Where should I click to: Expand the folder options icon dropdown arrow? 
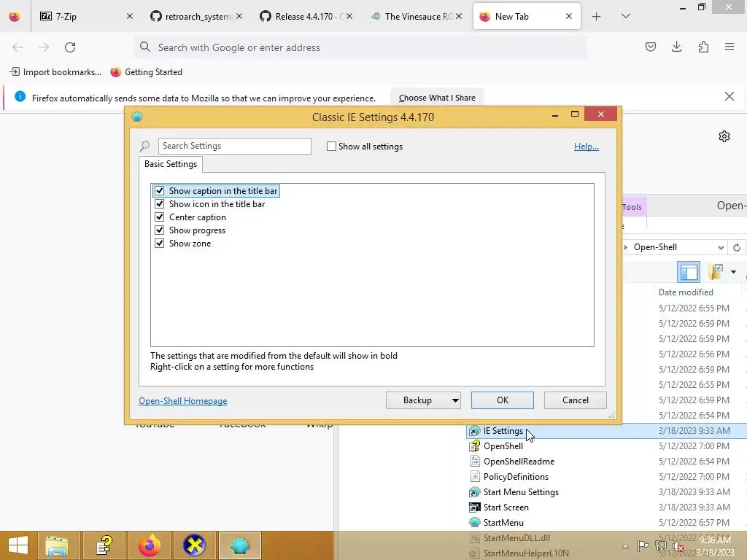point(733,272)
